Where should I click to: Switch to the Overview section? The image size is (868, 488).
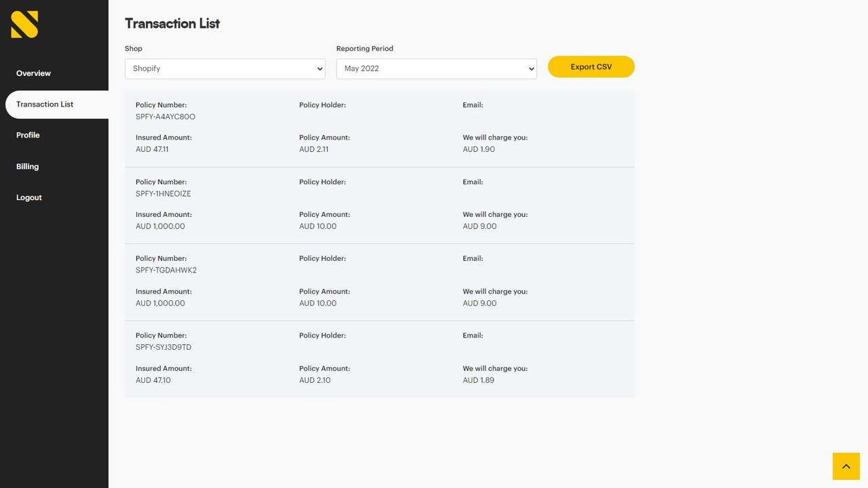pos(33,73)
